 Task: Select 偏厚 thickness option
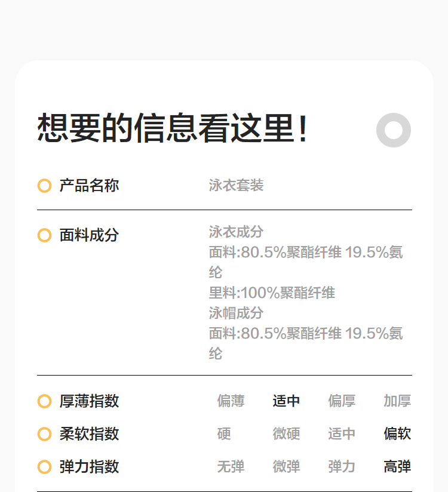[342, 401]
